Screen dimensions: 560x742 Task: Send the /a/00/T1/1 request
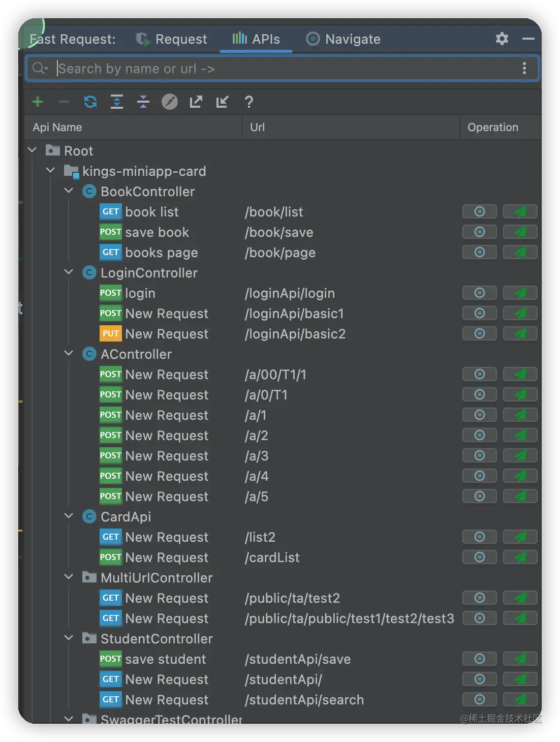[520, 374]
